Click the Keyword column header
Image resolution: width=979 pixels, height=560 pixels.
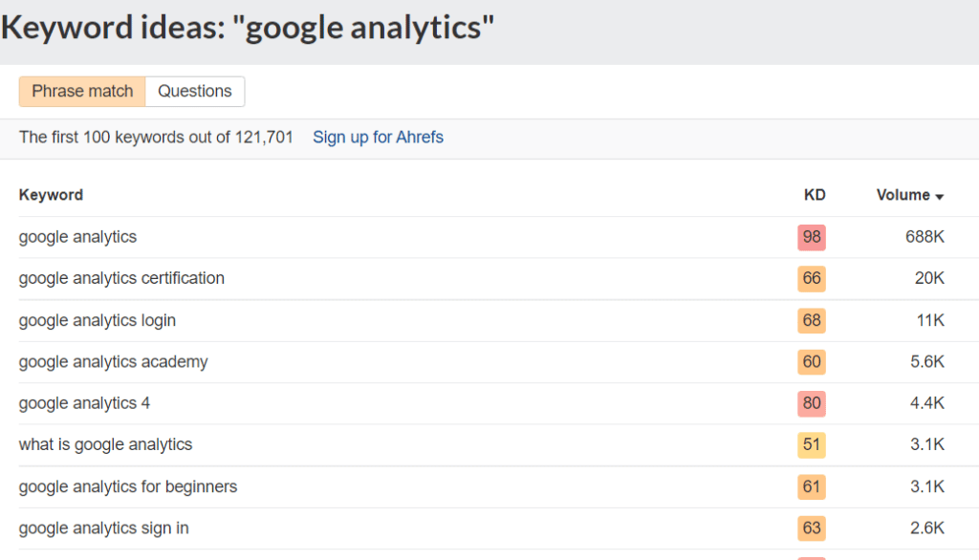pyautogui.click(x=51, y=195)
